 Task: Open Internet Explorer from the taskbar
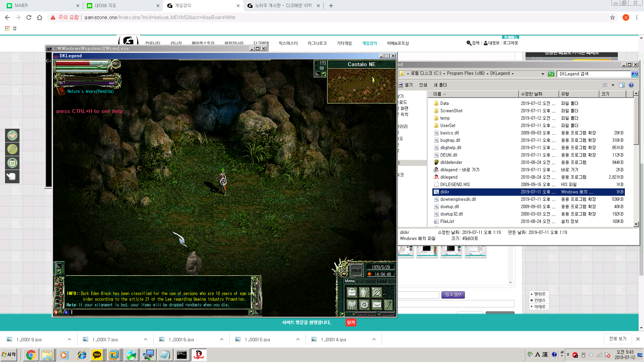point(82,355)
